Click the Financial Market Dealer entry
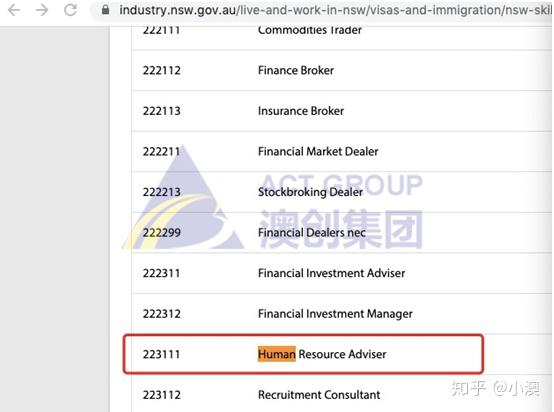Screen dimensions: 554x412 pos(318,152)
